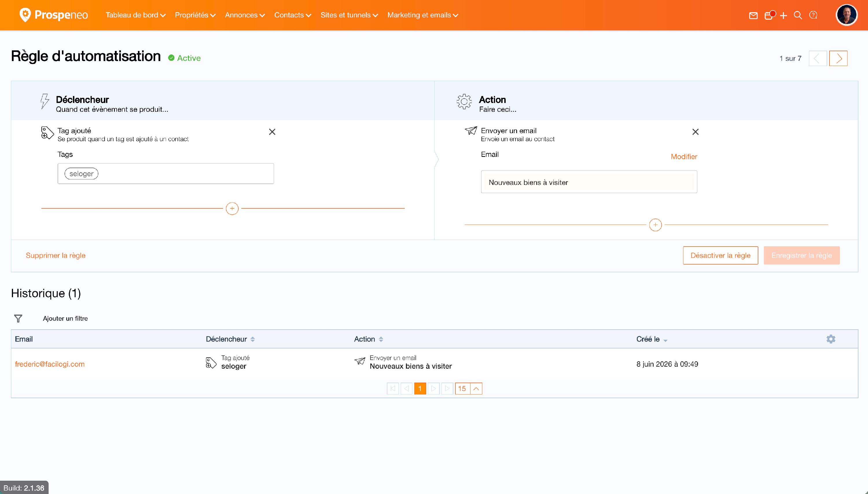Expand page size chevron next to 15
868x494 pixels.
476,388
